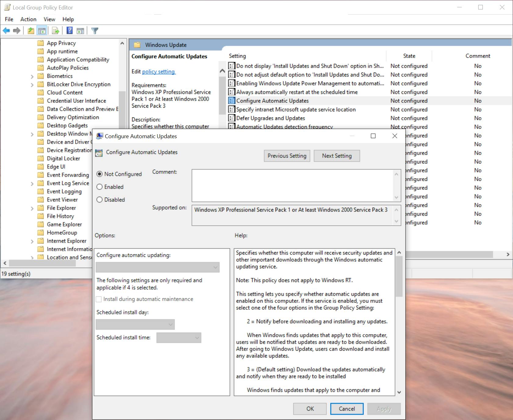This screenshot has width=513, height=420.
Task: Click the Next Setting button
Action: 337,156
